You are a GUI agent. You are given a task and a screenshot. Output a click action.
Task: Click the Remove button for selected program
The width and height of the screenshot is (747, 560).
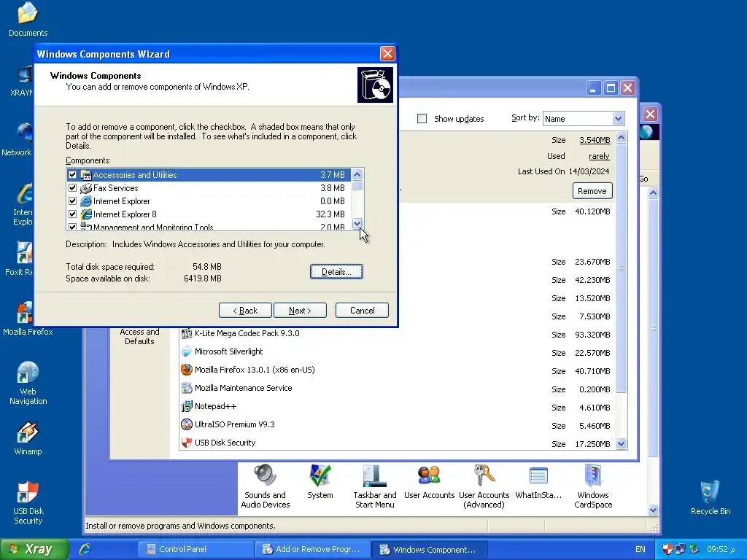tap(592, 191)
